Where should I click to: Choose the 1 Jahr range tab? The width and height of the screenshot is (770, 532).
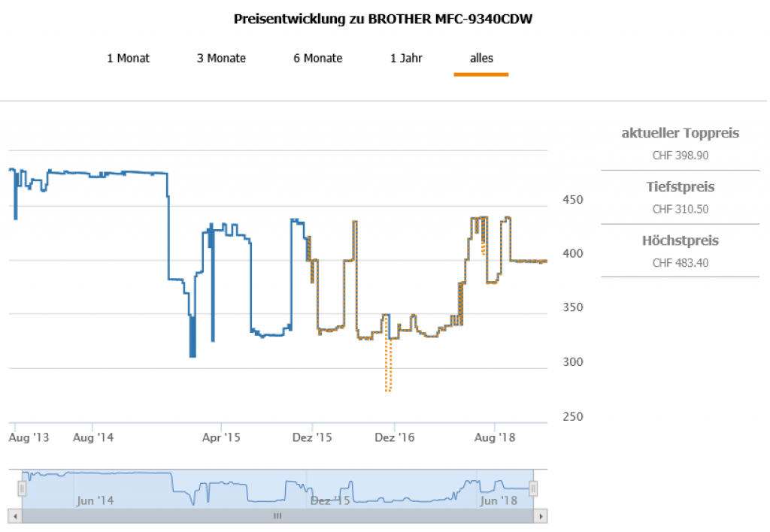pos(406,58)
